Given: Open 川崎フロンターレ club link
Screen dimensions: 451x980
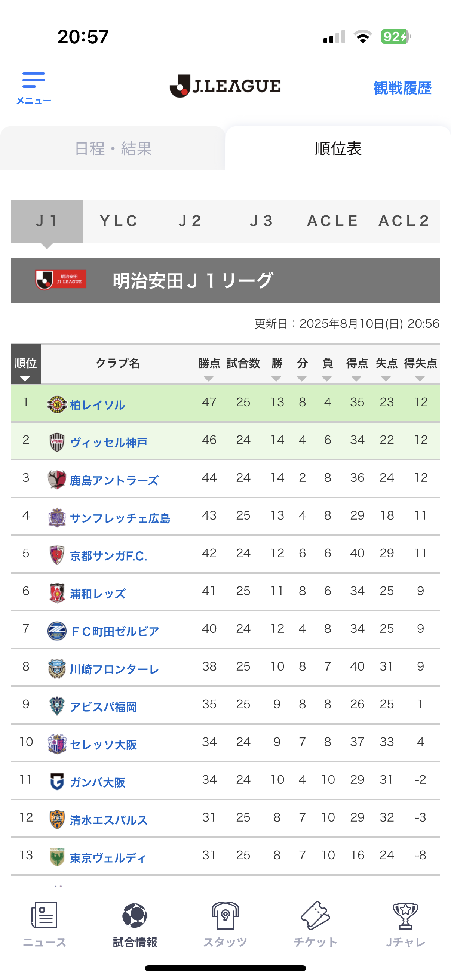Looking at the screenshot, I should (x=114, y=669).
